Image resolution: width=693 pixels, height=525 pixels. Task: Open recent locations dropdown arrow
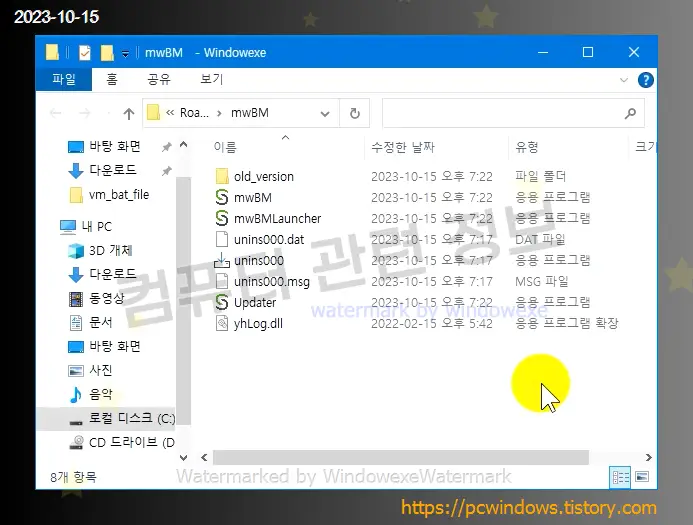click(108, 114)
